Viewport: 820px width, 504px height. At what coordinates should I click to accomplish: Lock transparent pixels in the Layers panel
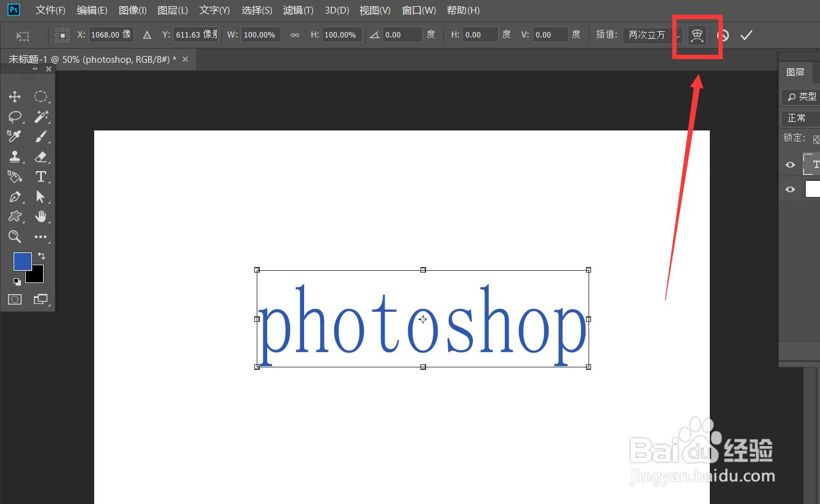click(816, 140)
